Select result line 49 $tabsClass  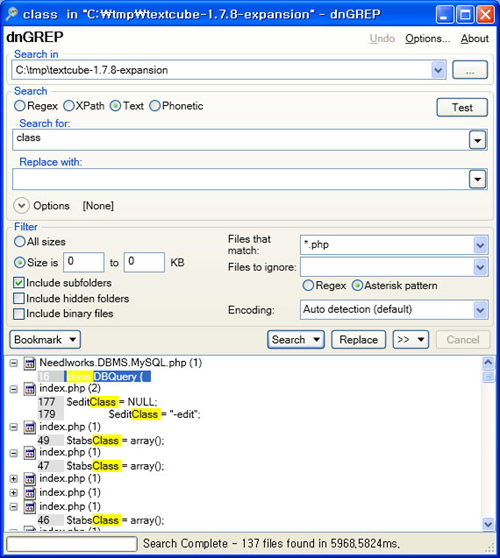click(101, 441)
